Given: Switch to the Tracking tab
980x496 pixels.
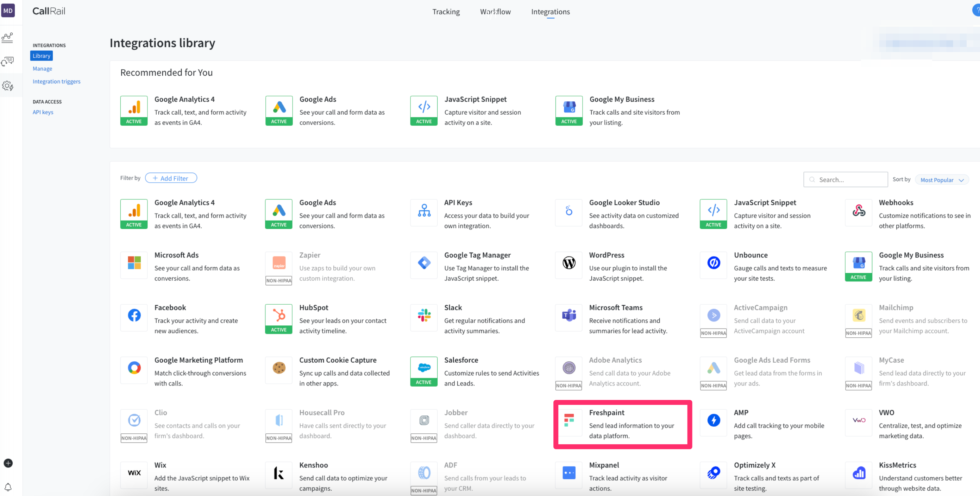Looking at the screenshot, I should click(446, 12).
